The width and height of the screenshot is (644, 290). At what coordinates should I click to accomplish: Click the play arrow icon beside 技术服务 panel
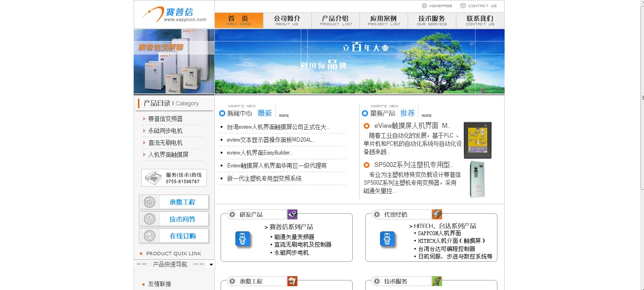[x=377, y=281]
